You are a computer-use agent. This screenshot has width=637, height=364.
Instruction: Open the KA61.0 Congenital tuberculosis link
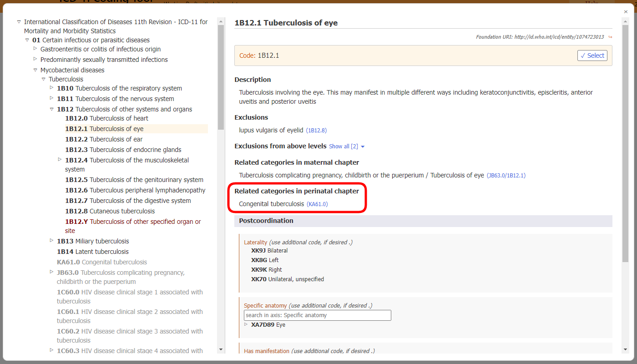click(x=317, y=204)
